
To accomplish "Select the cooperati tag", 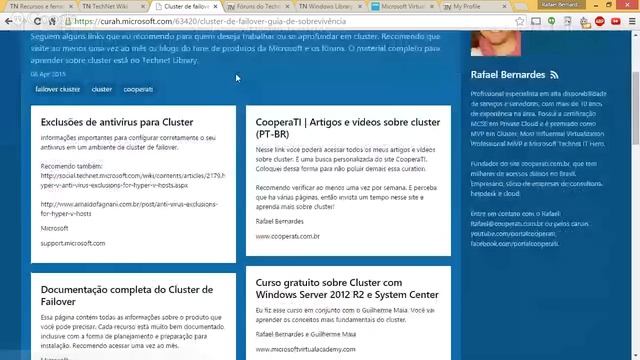I will tap(138, 89).
